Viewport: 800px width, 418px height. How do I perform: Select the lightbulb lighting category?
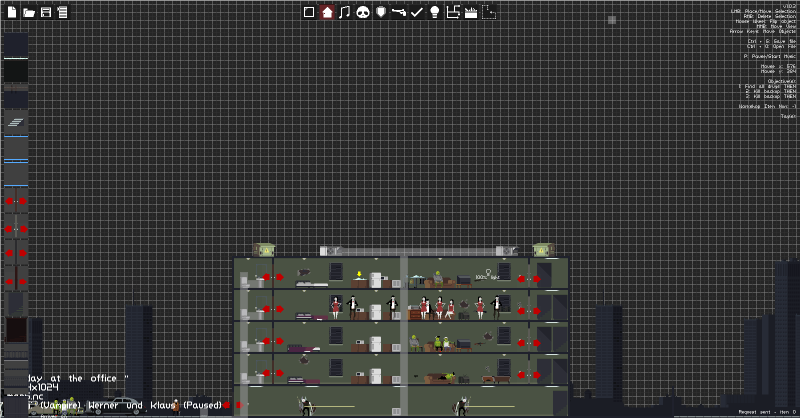tap(435, 12)
